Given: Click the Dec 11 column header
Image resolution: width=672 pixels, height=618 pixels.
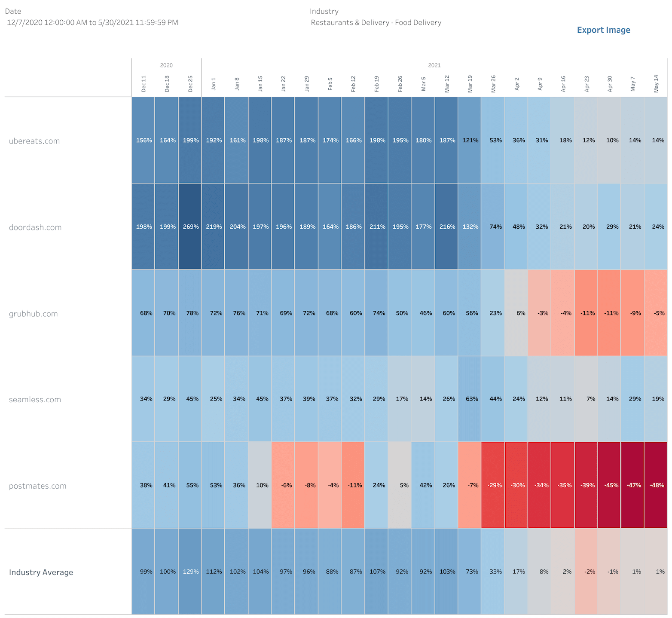Looking at the screenshot, I should coord(144,84).
